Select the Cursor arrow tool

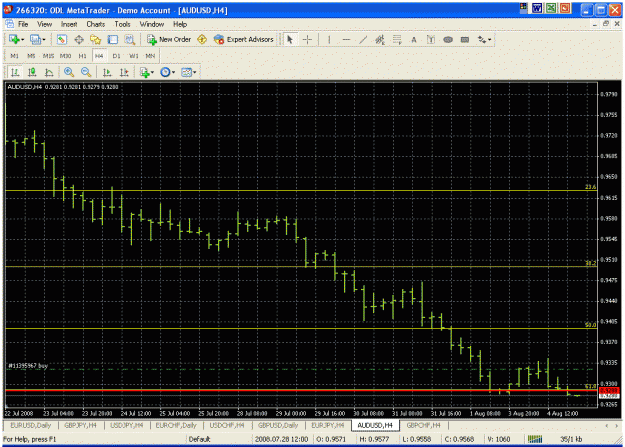click(x=290, y=39)
